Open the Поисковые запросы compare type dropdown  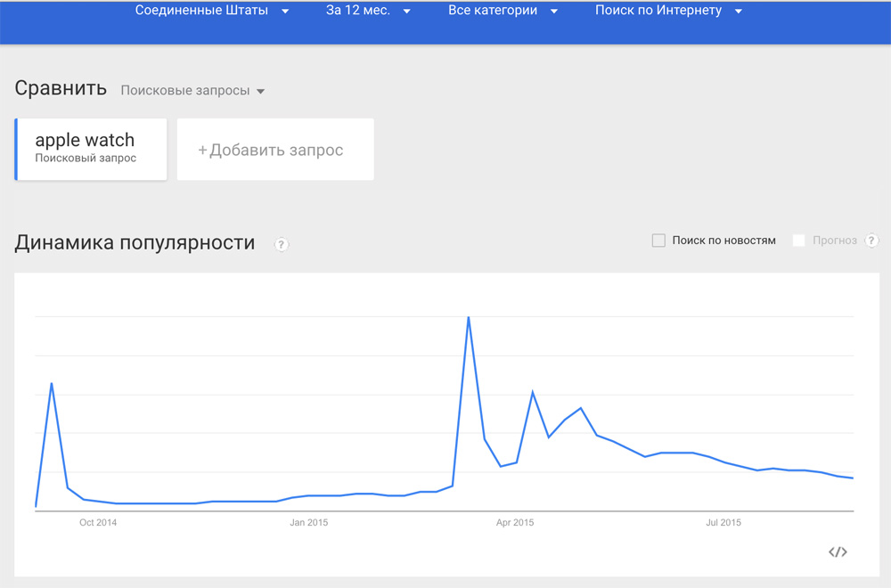pos(192,90)
